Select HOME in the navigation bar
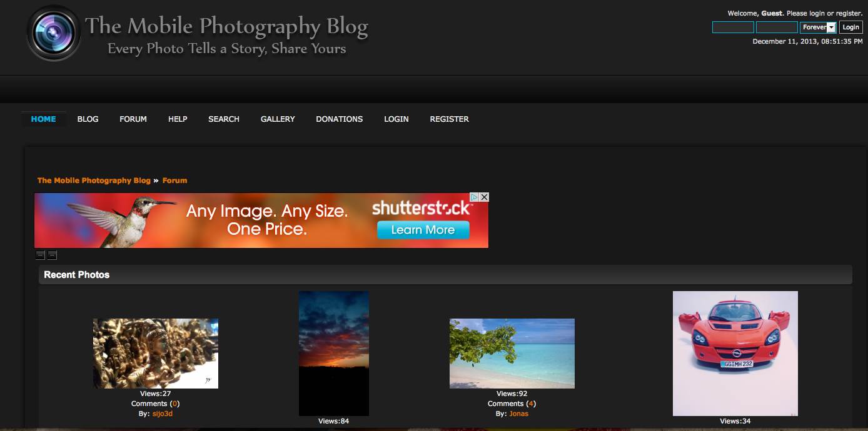The width and height of the screenshot is (868, 431). pyautogui.click(x=43, y=119)
